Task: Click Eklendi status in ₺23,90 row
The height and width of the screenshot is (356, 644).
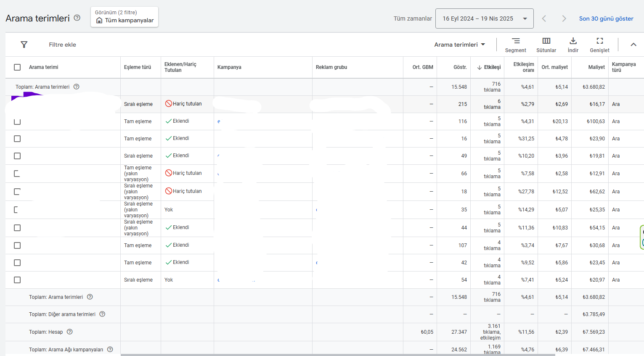Action: coord(177,138)
